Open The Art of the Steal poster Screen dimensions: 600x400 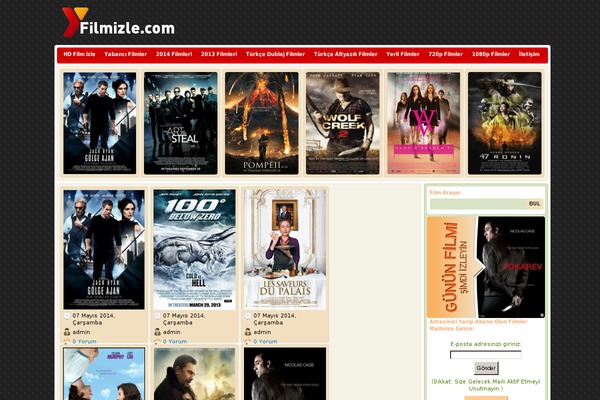pos(181,123)
